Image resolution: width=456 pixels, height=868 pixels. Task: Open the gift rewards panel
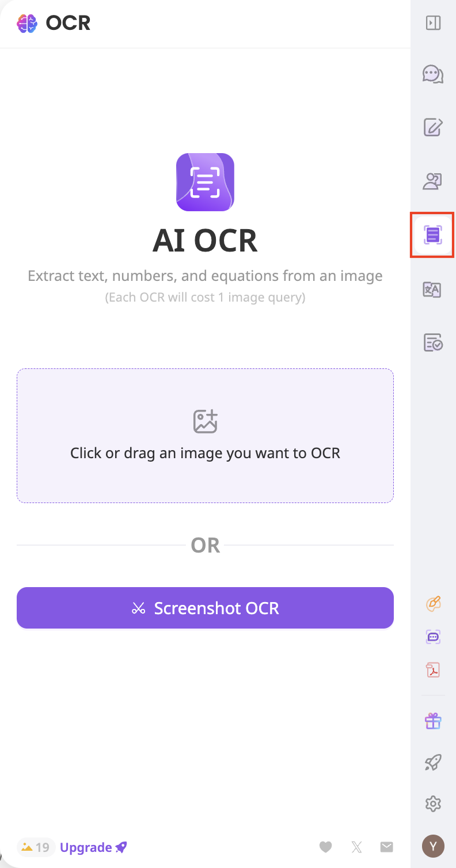(x=432, y=720)
